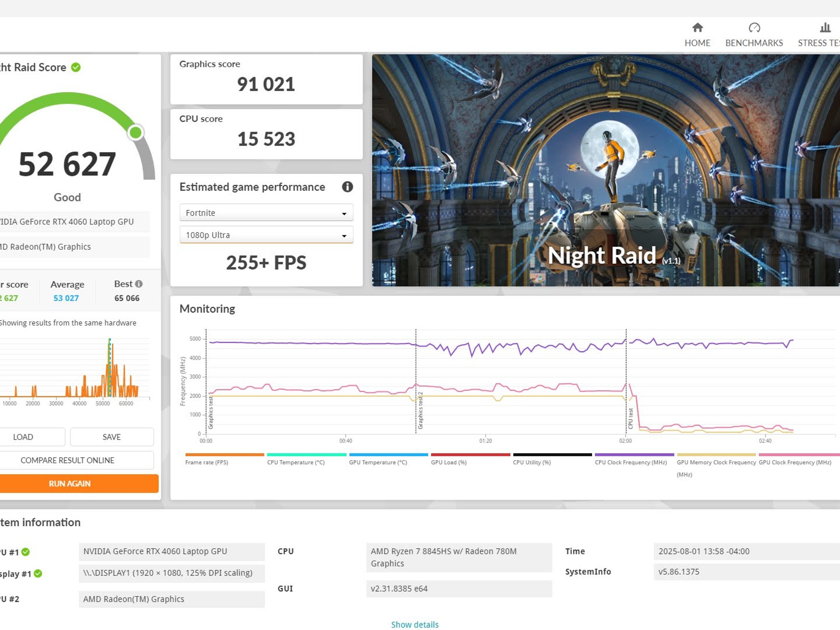Save the benchmark result
840x630 pixels.
pyautogui.click(x=112, y=436)
